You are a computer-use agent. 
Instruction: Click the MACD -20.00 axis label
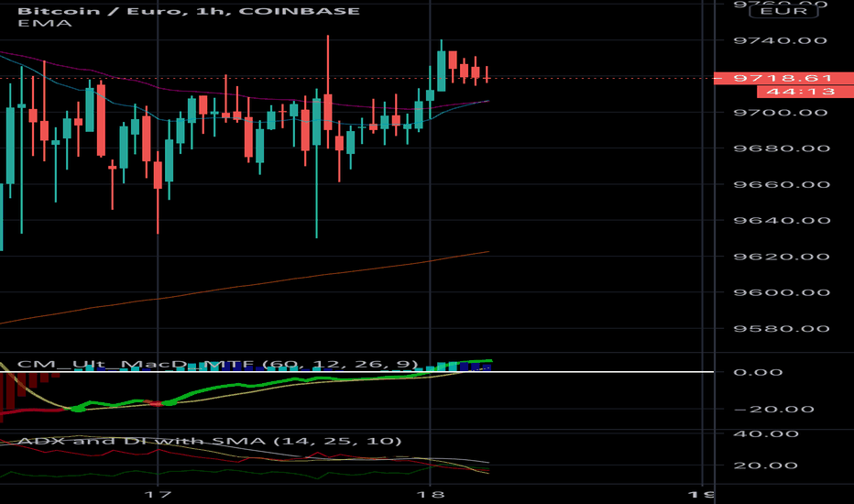(x=773, y=410)
